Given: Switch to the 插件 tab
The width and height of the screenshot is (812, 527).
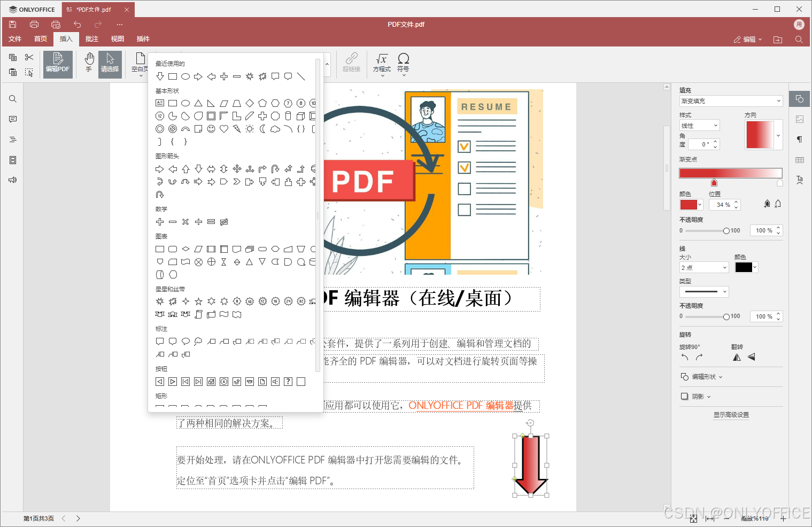Looking at the screenshot, I should (x=143, y=39).
